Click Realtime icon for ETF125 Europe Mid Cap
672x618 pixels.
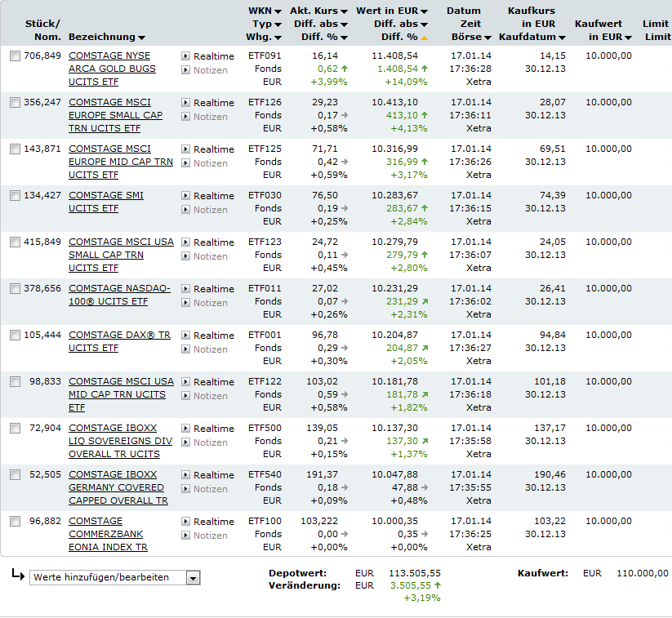click(x=185, y=149)
